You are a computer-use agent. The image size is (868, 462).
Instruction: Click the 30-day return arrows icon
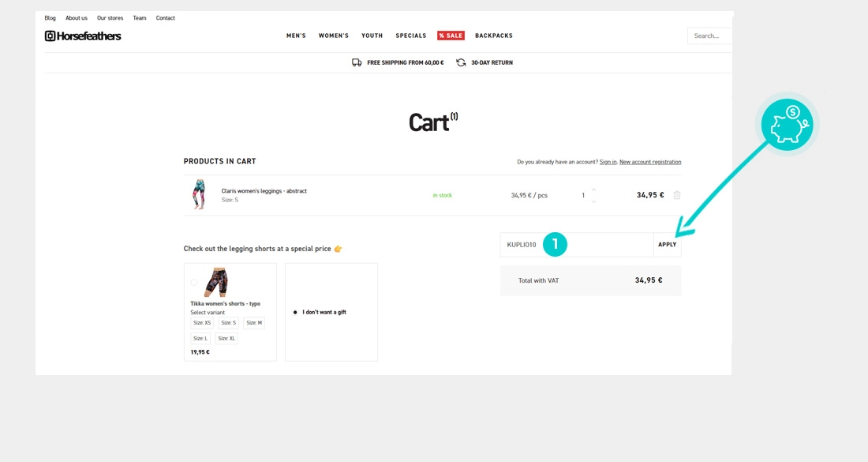(x=461, y=62)
